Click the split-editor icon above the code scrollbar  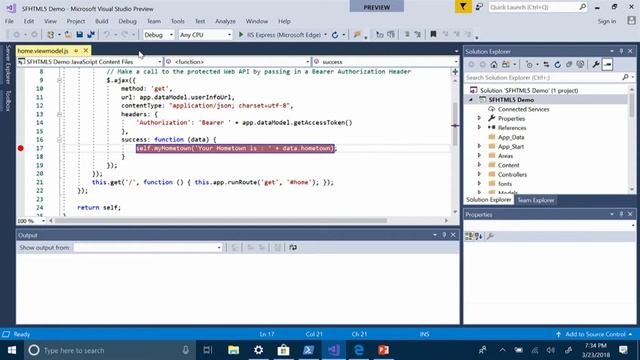(x=455, y=72)
